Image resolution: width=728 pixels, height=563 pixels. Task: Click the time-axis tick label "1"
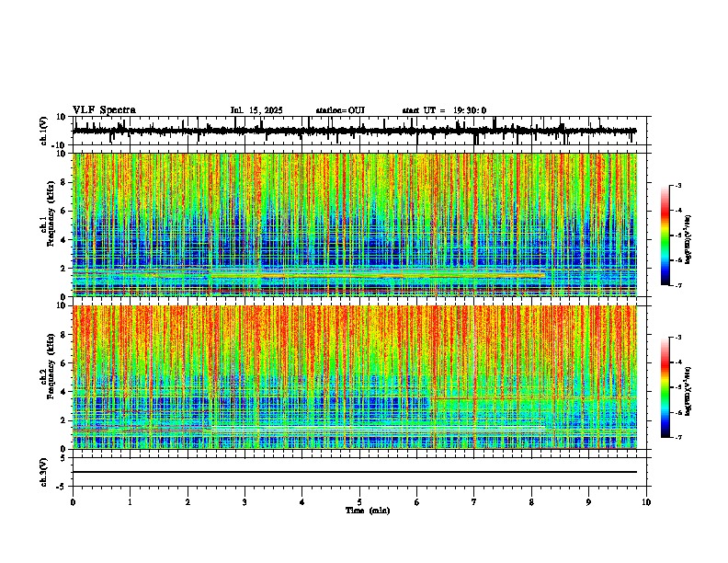click(x=130, y=502)
